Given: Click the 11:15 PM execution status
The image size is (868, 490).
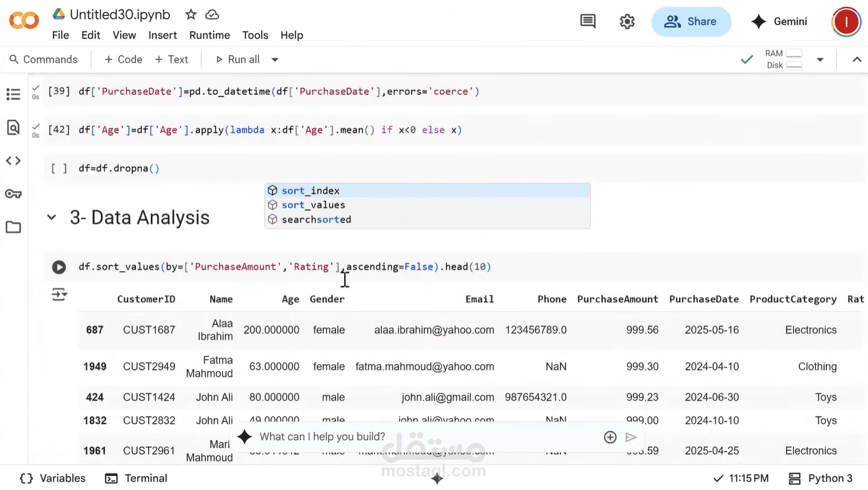Looking at the screenshot, I should pyautogui.click(x=741, y=478).
